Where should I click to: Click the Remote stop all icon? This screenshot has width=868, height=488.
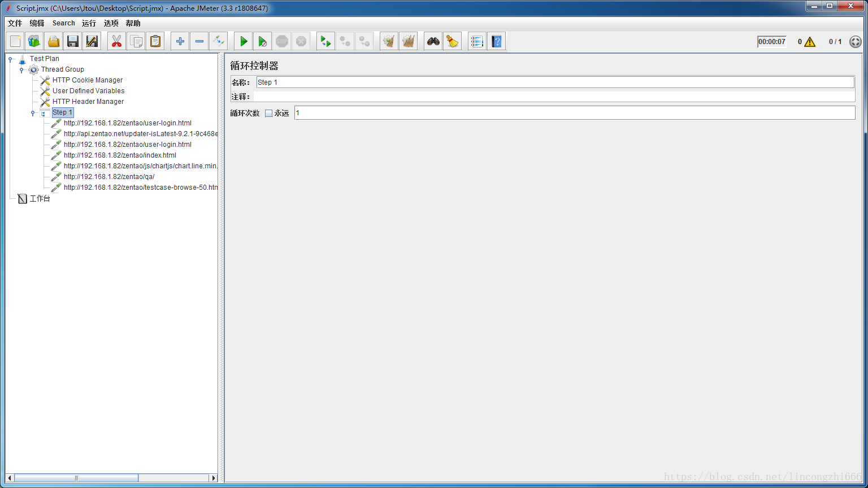(x=345, y=41)
